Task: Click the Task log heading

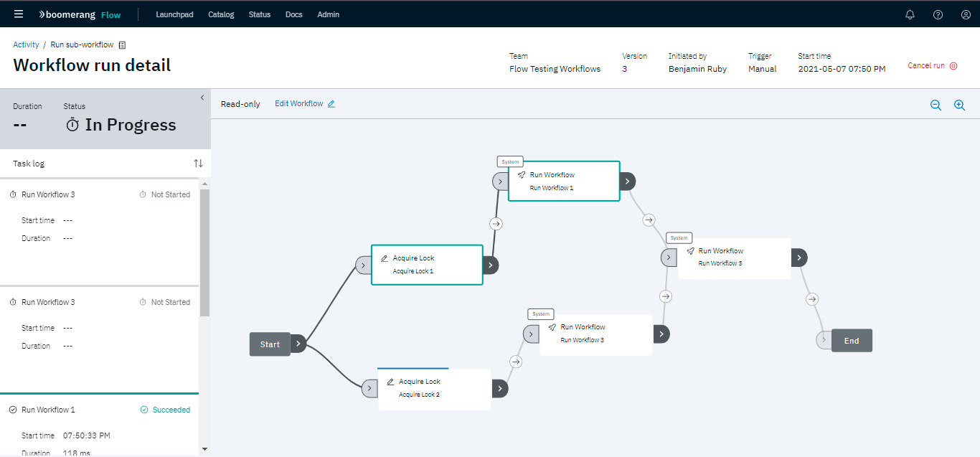Action: click(x=29, y=164)
